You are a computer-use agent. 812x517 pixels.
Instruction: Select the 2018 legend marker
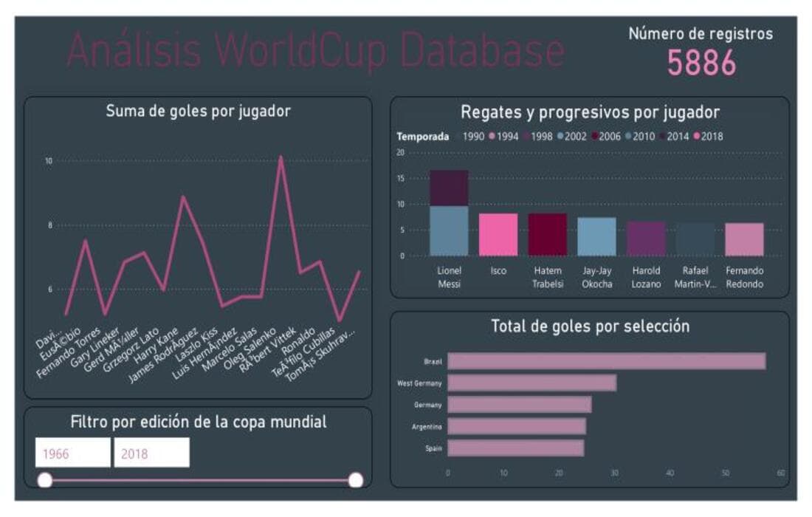(697, 136)
